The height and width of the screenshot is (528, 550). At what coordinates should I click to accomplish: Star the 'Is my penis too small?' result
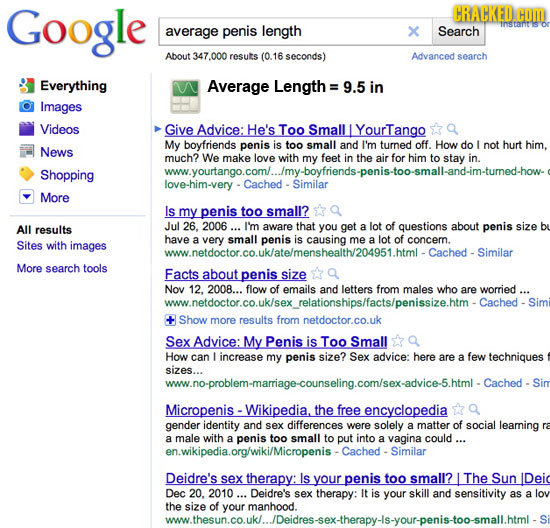coord(319,211)
